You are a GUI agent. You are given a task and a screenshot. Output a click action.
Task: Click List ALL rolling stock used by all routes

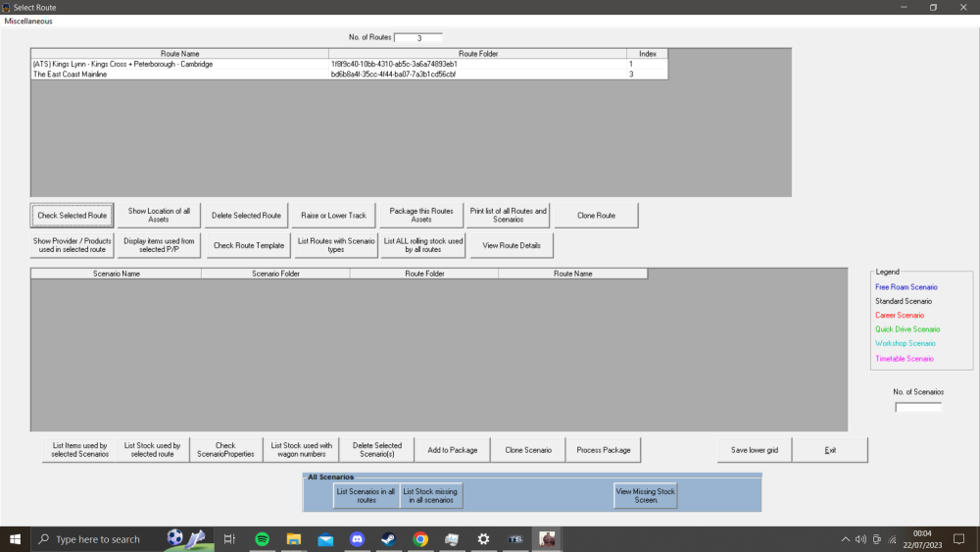pos(423,245)
